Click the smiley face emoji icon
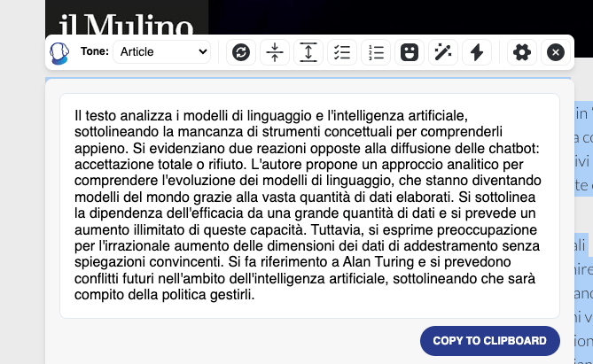Screen dimensions: 593x364 pos(409,52)
